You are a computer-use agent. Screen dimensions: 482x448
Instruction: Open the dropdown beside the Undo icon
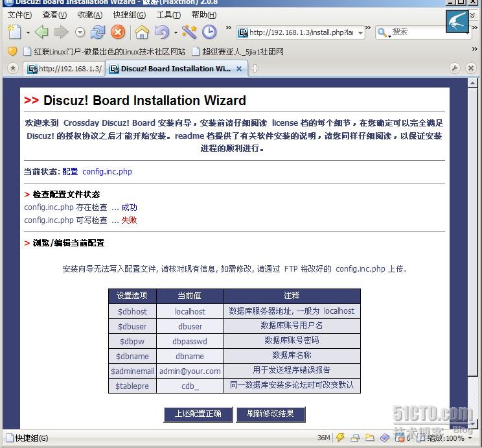[176, 32]
